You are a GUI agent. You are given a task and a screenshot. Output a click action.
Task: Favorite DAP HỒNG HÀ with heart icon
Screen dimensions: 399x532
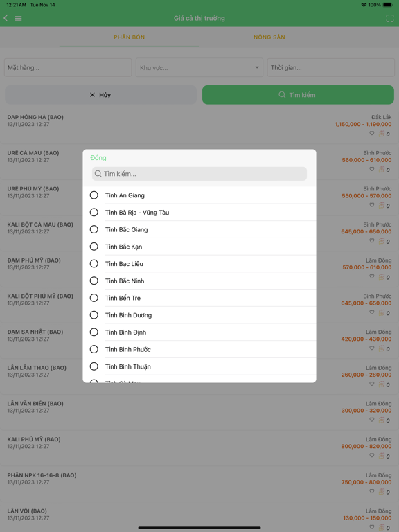coord(372,133)
